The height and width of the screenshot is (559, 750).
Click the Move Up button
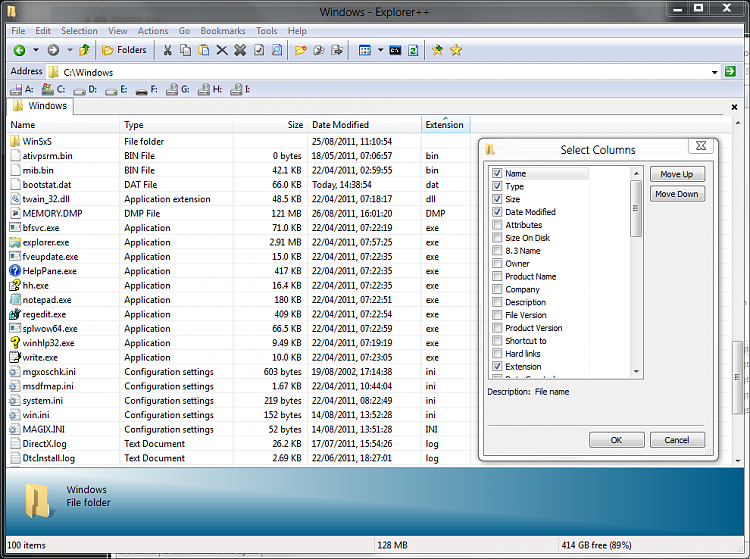(x=677, y=174)
